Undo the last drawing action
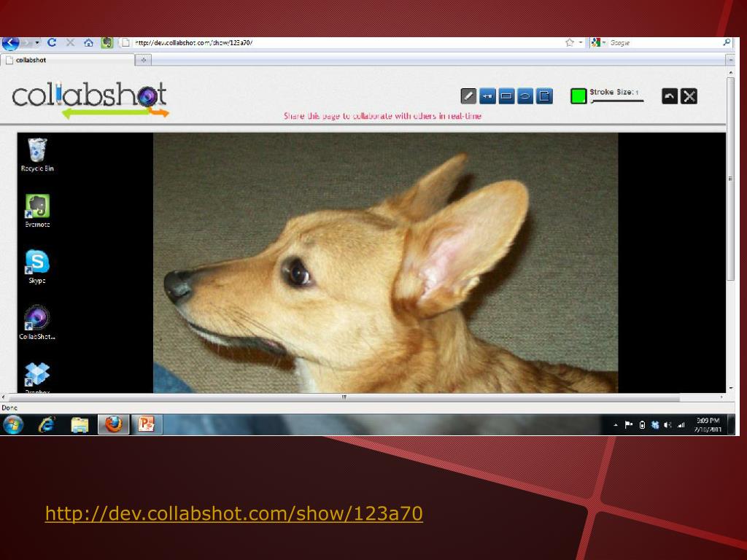Viewport: 747px width, 560px height. 670,96
